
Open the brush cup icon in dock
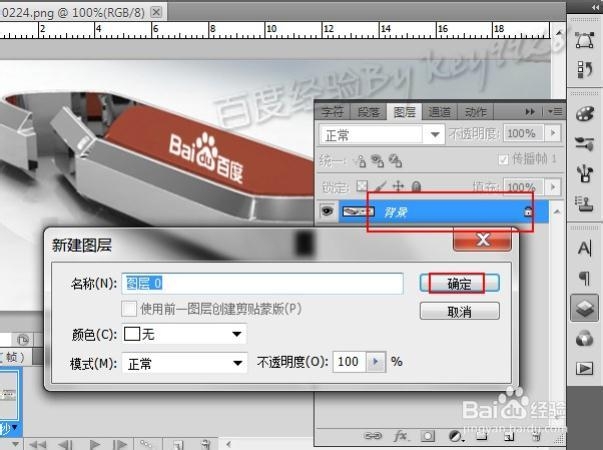tap(585, 173)
